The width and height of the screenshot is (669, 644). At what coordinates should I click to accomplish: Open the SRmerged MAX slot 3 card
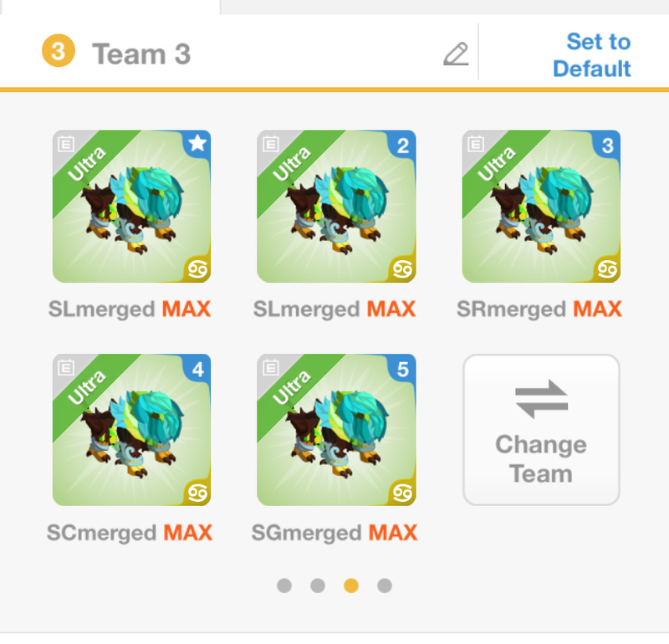[541, 206]
